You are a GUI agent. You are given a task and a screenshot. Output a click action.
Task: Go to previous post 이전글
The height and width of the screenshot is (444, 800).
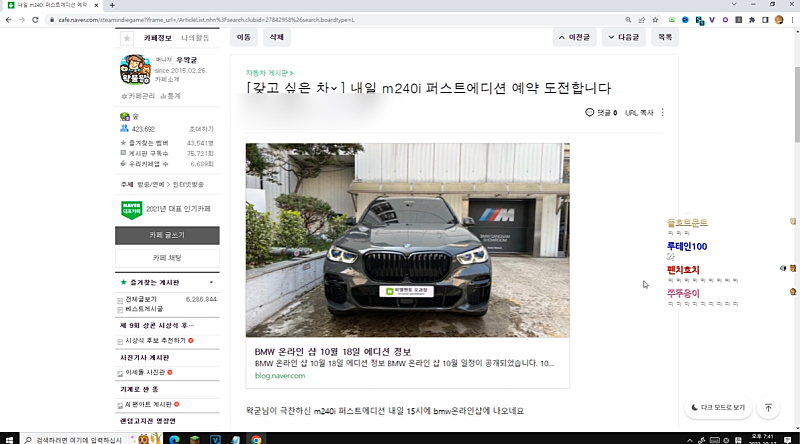click(x=574, y=37)
